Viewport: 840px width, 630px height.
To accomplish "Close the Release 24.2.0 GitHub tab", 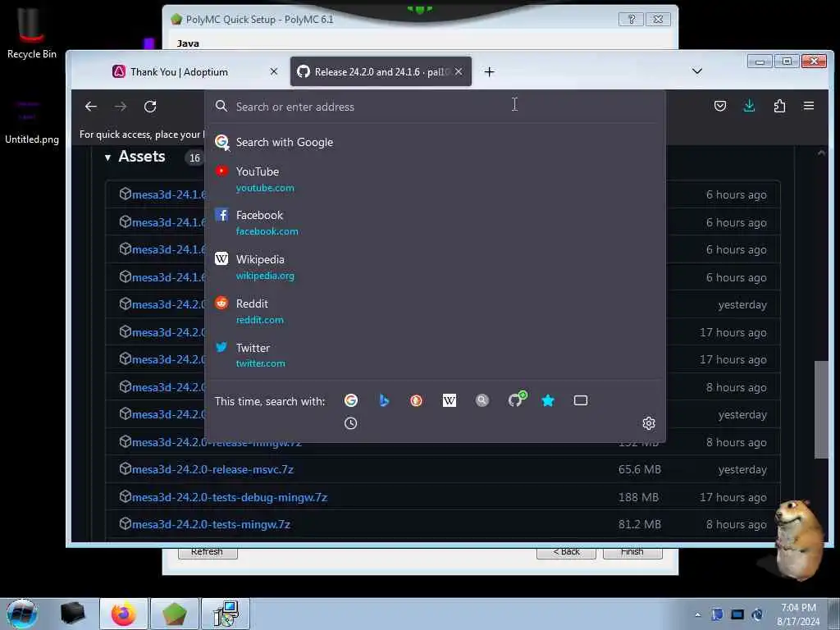I will (459, 71).
